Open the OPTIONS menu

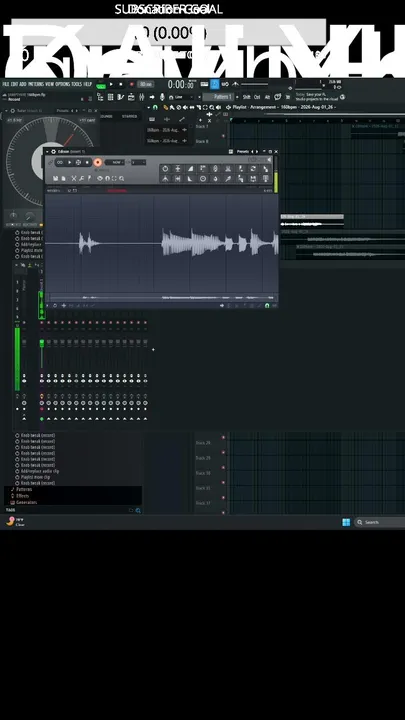(x=63, y=84)
